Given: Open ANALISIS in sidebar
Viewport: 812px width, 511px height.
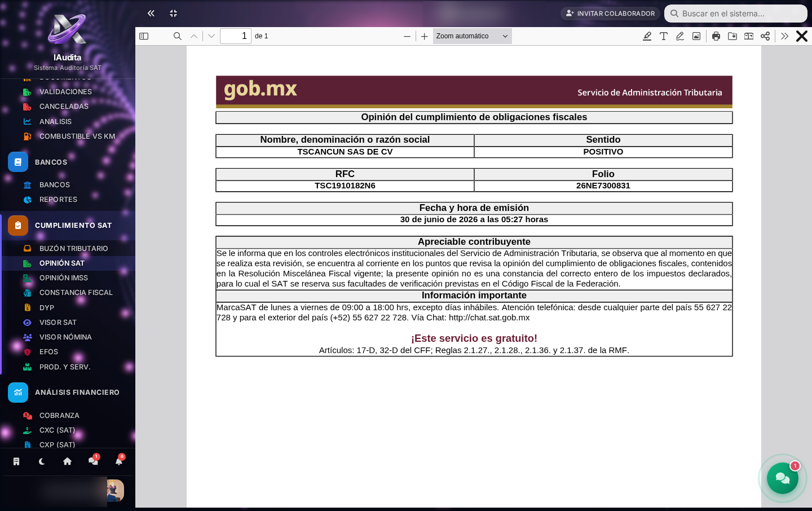Looking at the screenshot, I should [x=55, y=121].
